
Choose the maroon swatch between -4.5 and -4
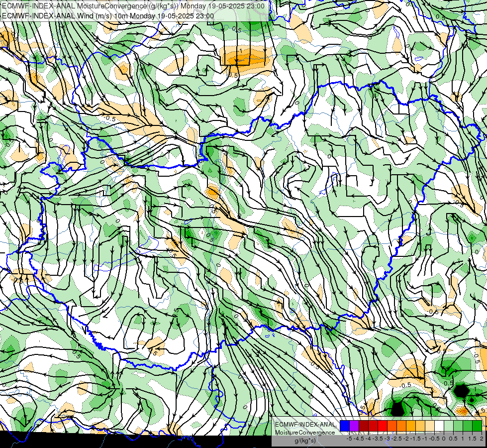tap(364, 426)
